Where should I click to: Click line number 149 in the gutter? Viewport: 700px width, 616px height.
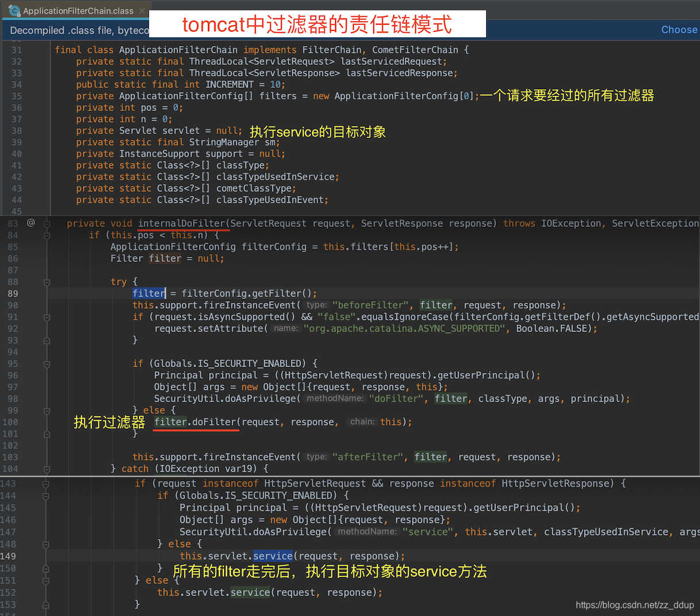coord(8,556)
